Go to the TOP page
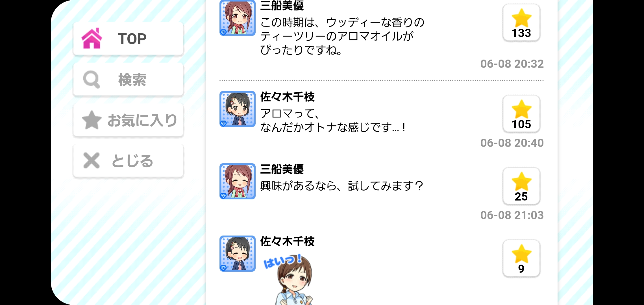 [128, 39]
